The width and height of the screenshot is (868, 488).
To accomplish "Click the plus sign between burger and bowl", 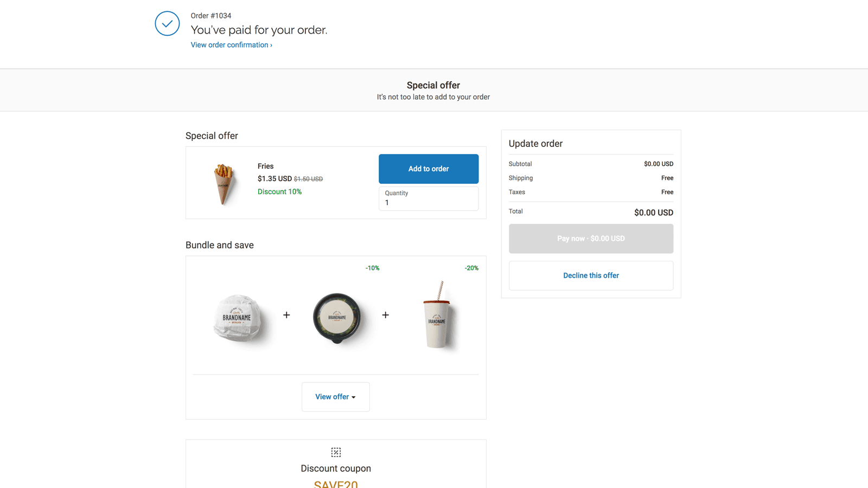I will pyautogui.click(x=286, y=314).
